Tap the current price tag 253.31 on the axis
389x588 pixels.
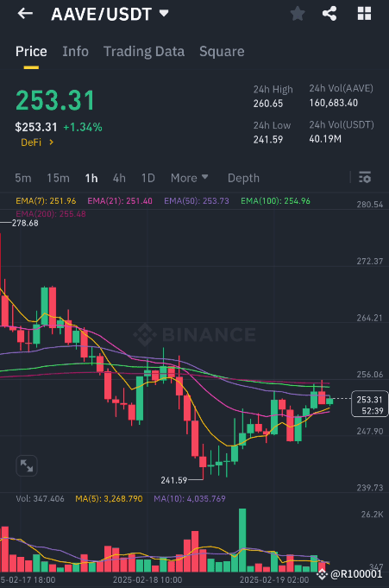pyautogui.click(x=369, y=404)
